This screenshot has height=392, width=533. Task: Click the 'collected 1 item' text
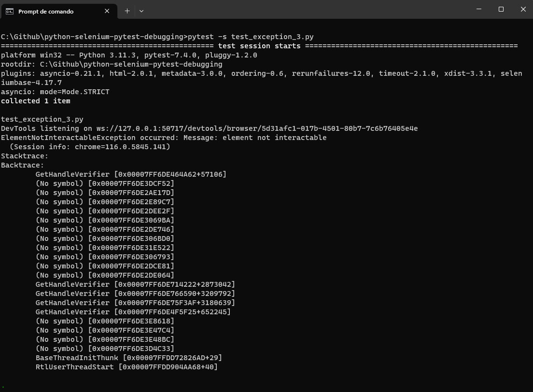(36, 101)
